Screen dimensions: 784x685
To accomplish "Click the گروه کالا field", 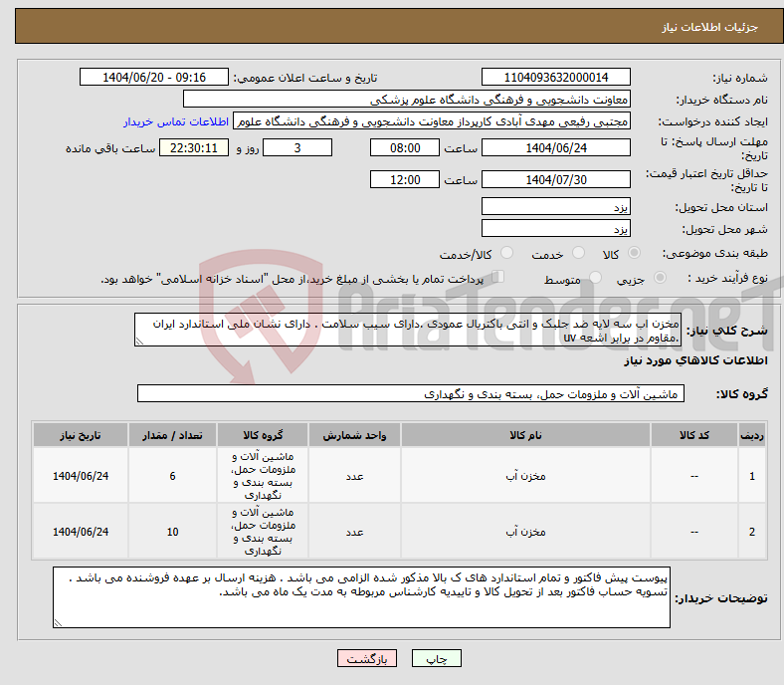I will click(411, 394).
